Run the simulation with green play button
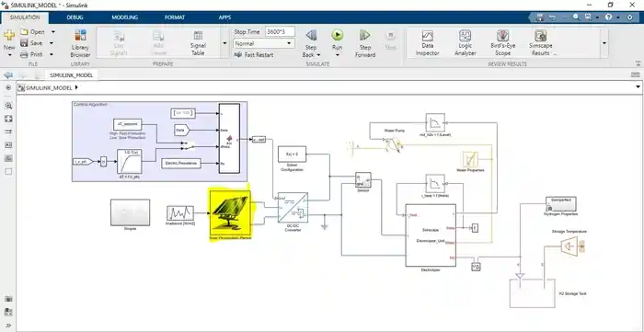The height and width of the screenshot is (332, 644). pos(338,35)
